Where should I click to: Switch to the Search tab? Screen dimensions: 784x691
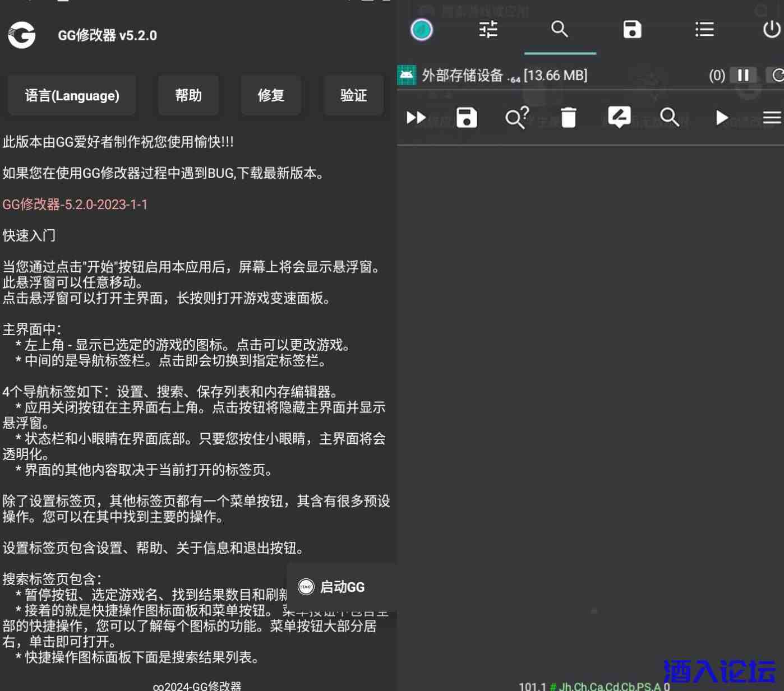coord(560,29)
